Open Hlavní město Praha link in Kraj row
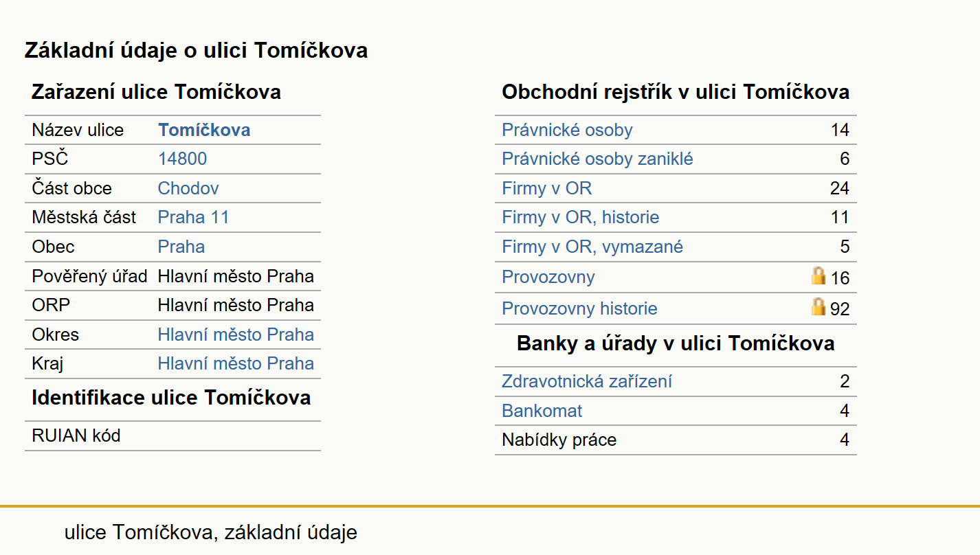 click(x=236, y=363)
